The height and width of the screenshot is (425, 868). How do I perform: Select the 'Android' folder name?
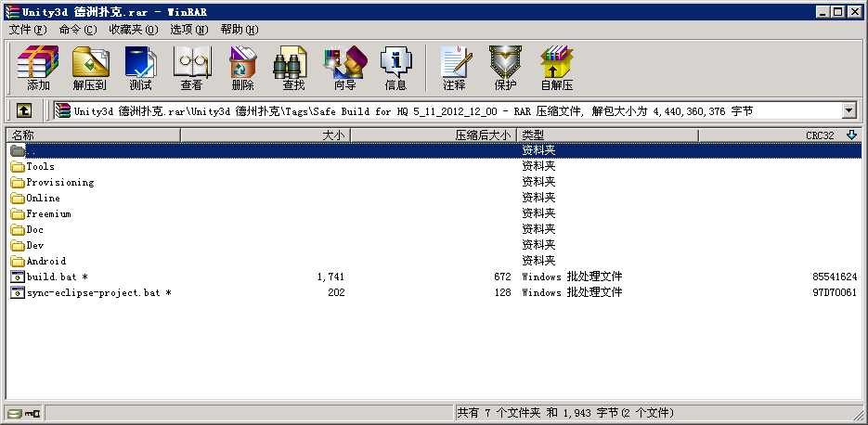click(45, 261)
